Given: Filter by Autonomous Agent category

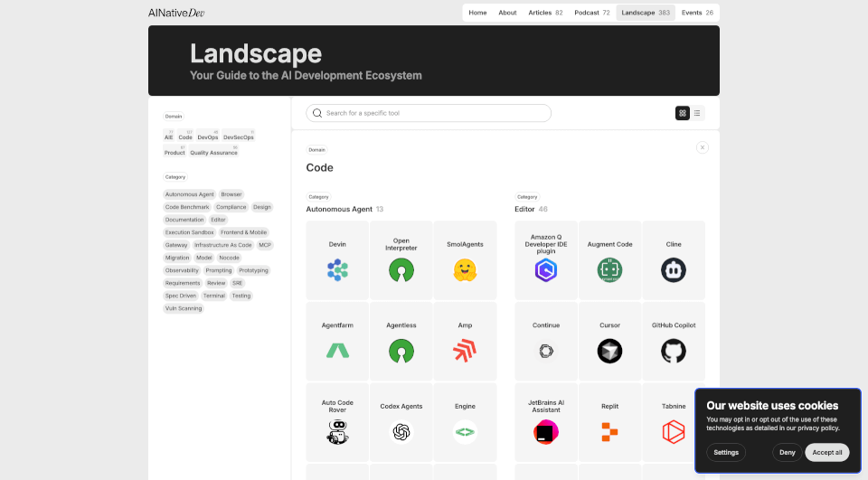Looking at the screenshot, I should pos(190,194).
